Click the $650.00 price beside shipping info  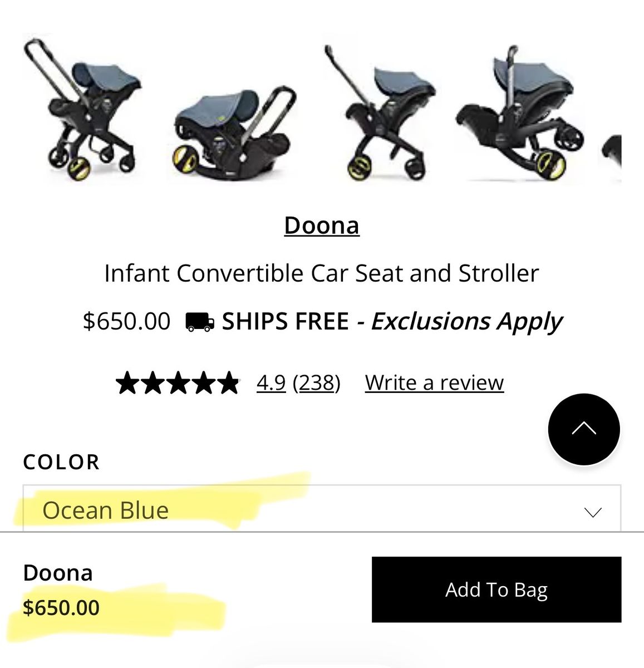click(x=126, y=322)
